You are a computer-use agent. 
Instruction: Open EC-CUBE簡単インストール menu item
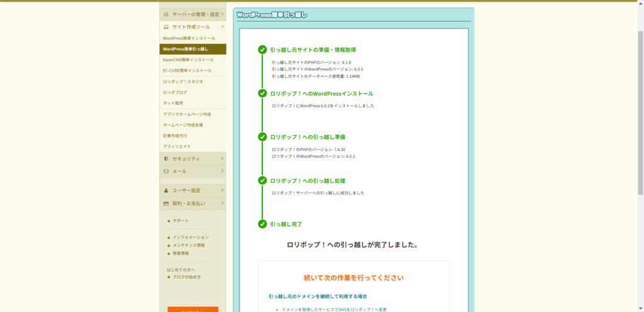point(192,70)
